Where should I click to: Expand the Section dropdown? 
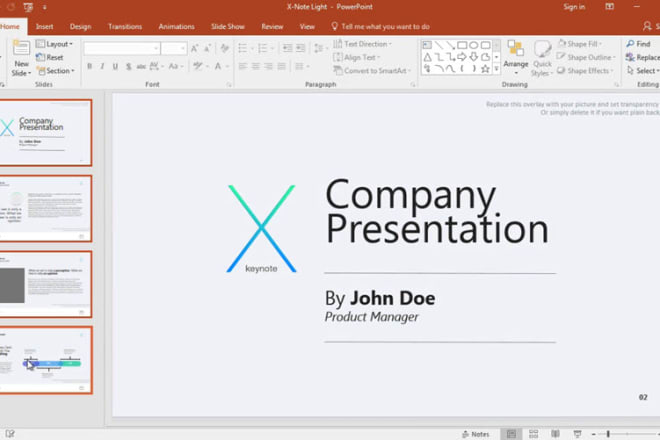click(56, 71)
